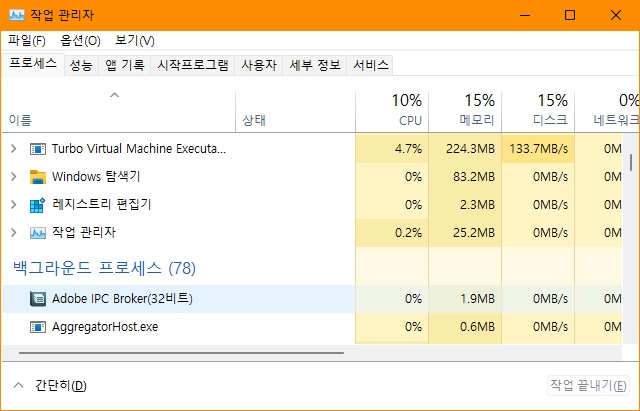Click the 224.3MB memory cell
Image resolution: width=640 pixels, height=411 pixels.
pos(465,149)
